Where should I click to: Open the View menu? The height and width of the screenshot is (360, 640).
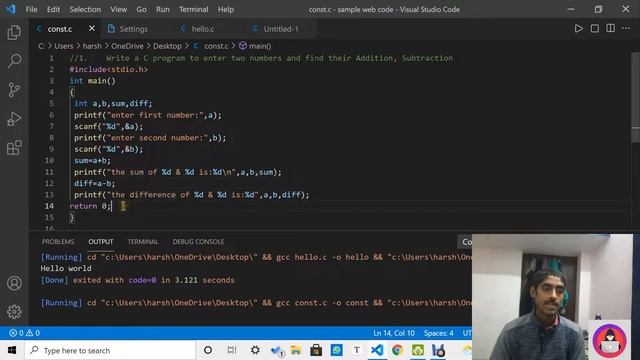[118, 9]
